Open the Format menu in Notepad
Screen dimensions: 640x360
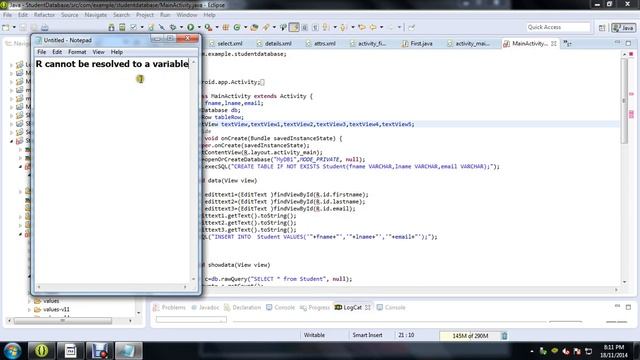77,52
